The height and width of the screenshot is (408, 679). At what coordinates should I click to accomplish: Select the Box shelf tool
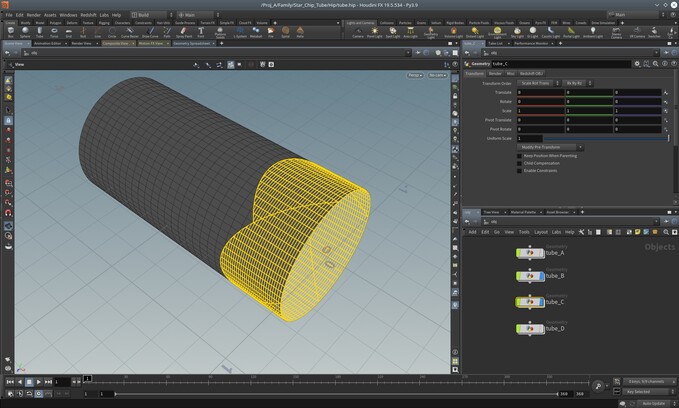[x=10, y=32]
